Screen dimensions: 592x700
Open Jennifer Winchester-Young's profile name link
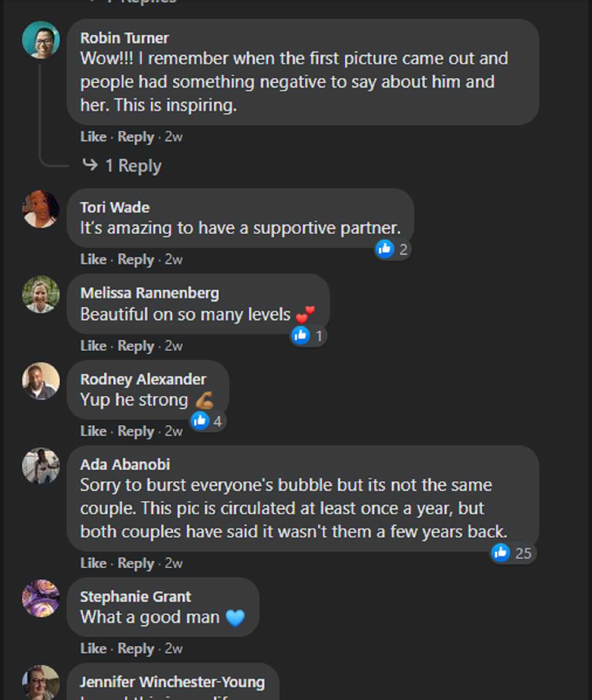tap(172, 682)
